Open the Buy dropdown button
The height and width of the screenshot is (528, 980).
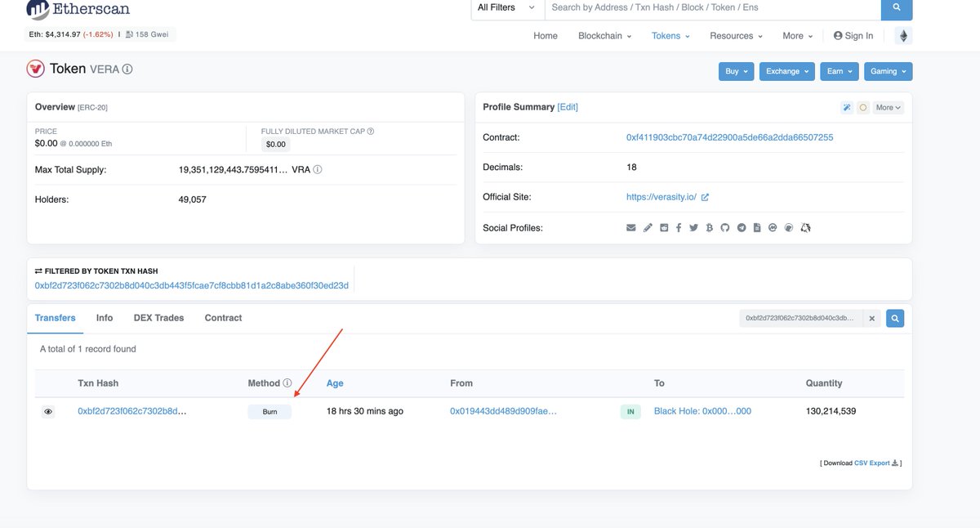736,71
